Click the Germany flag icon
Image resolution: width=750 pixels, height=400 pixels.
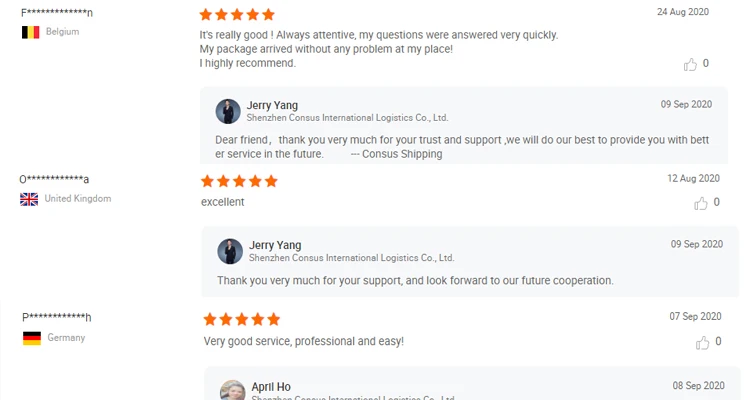point(32,338)
